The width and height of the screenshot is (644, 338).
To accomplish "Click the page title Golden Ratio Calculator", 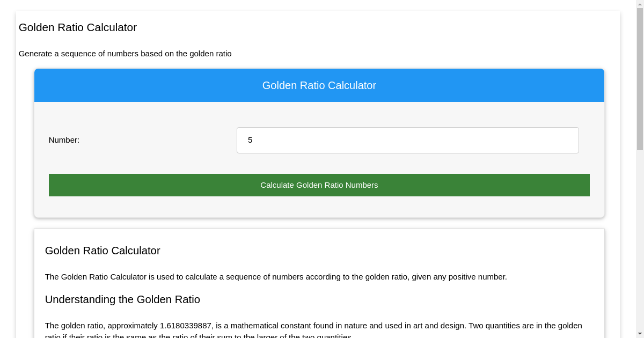I will [x=77, y=27].
